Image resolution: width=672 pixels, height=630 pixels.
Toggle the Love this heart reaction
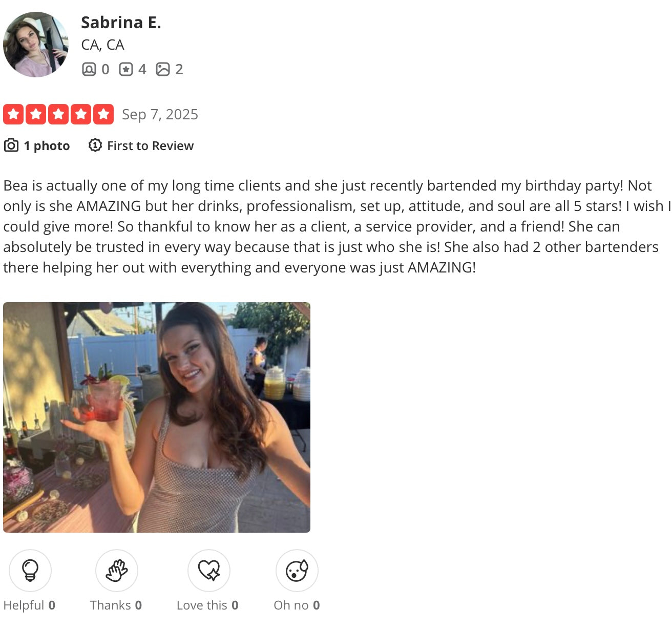209,571
